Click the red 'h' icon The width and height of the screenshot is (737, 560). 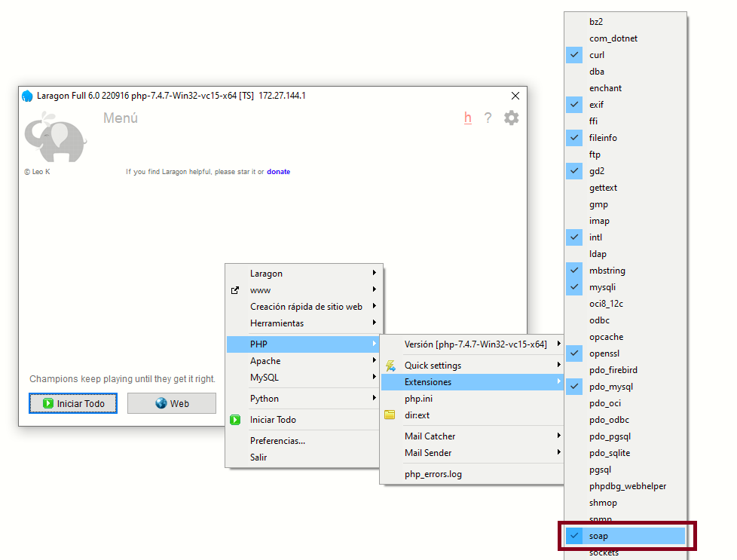pyautogui.click(x=468, y=118)
